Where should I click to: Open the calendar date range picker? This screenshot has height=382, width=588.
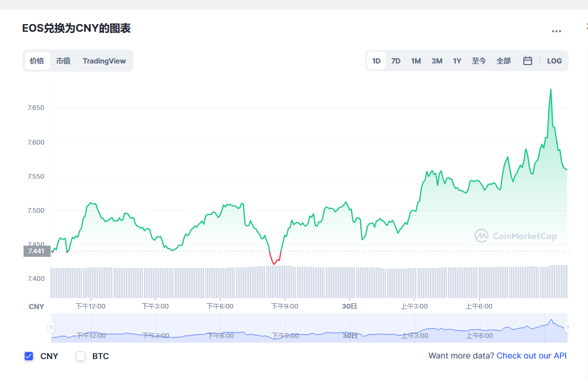(x=527, y=61)
